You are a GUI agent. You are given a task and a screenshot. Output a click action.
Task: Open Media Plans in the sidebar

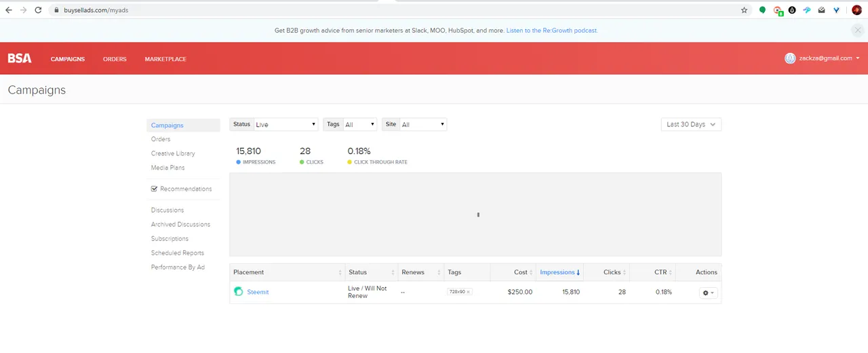coord(168,168)
